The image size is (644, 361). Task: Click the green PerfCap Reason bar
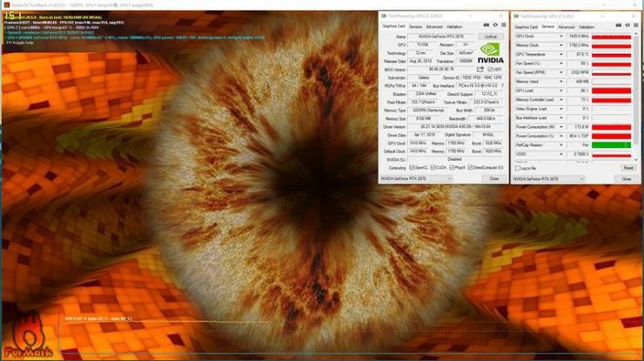611,145
